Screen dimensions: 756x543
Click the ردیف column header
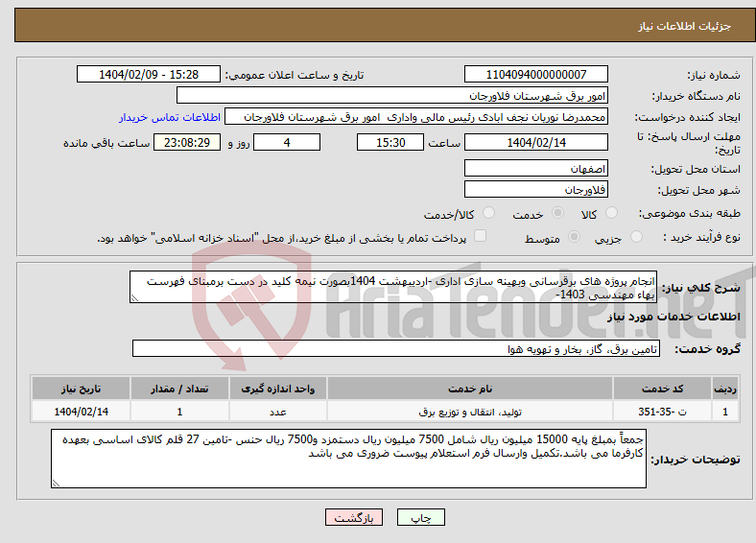point(725,389)
